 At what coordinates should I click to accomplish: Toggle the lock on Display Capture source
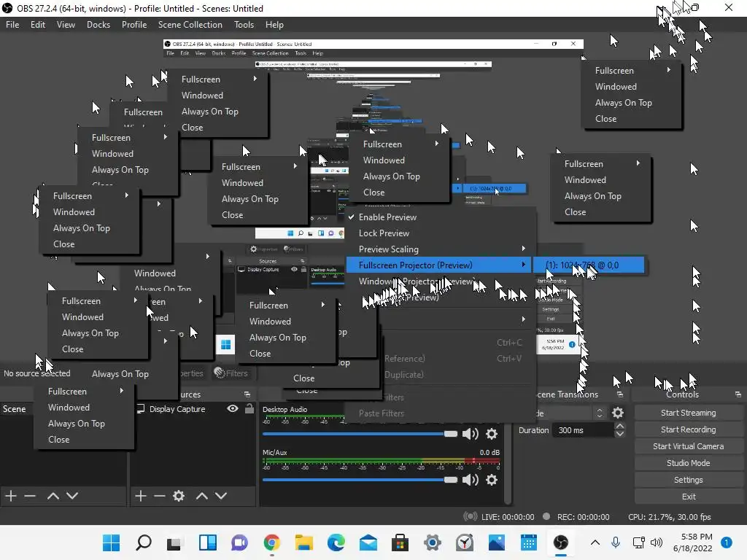pyautogui.click(x=249, y=408)
